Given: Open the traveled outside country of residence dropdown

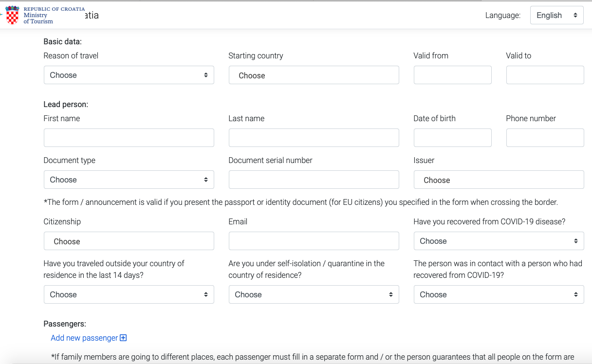Looking at the screenshot, I should pos(129,294).
